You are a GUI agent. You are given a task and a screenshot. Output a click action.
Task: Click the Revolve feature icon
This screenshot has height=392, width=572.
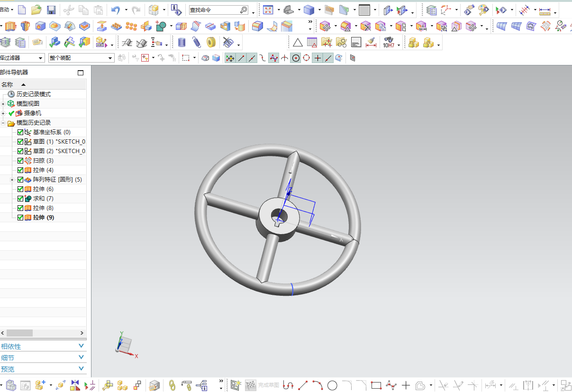(x=25, y=27)
